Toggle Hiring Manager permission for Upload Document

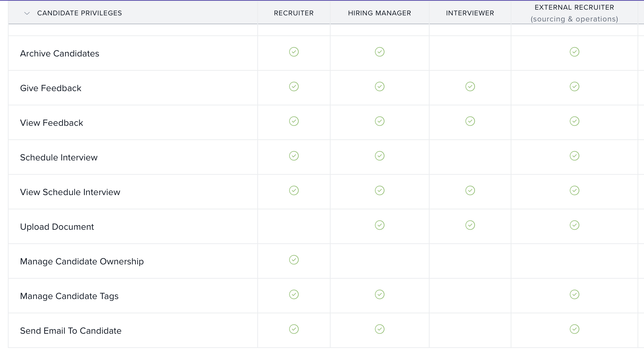tap(380, 225)
